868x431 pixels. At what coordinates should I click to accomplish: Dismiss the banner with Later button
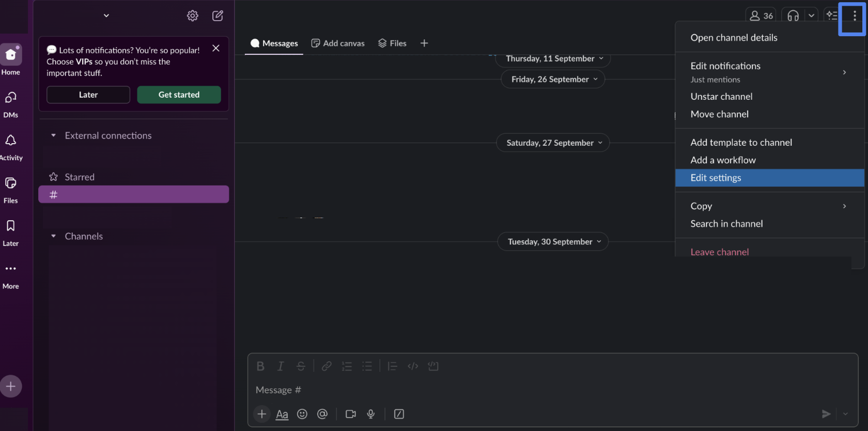click(88, 95)
